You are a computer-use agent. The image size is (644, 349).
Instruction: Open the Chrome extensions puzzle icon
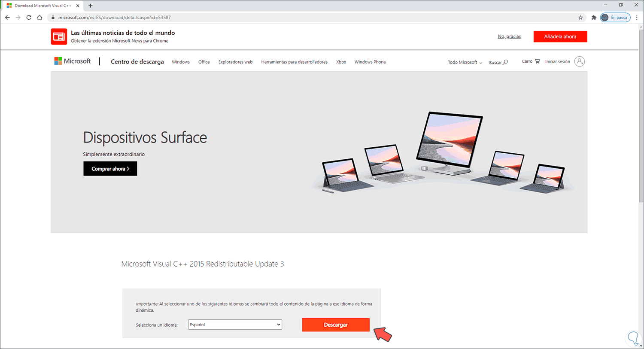pos(594,18)
